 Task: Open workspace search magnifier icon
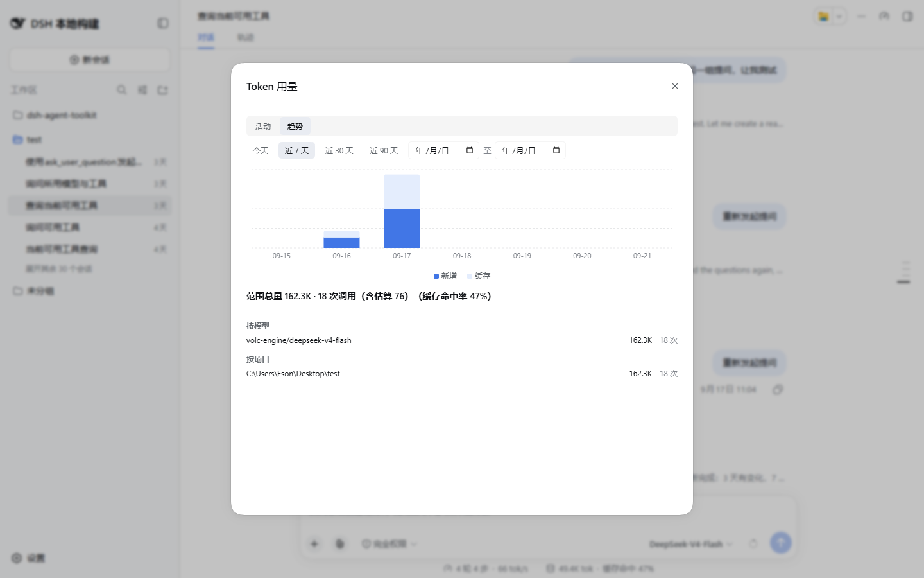click(x=121, y=90)
